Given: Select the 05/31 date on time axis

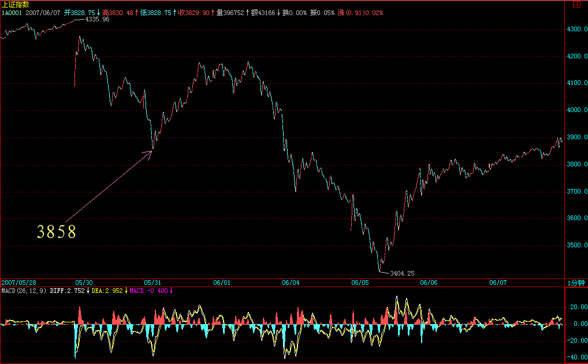Looking at the screenshot, I should (154, 283).
